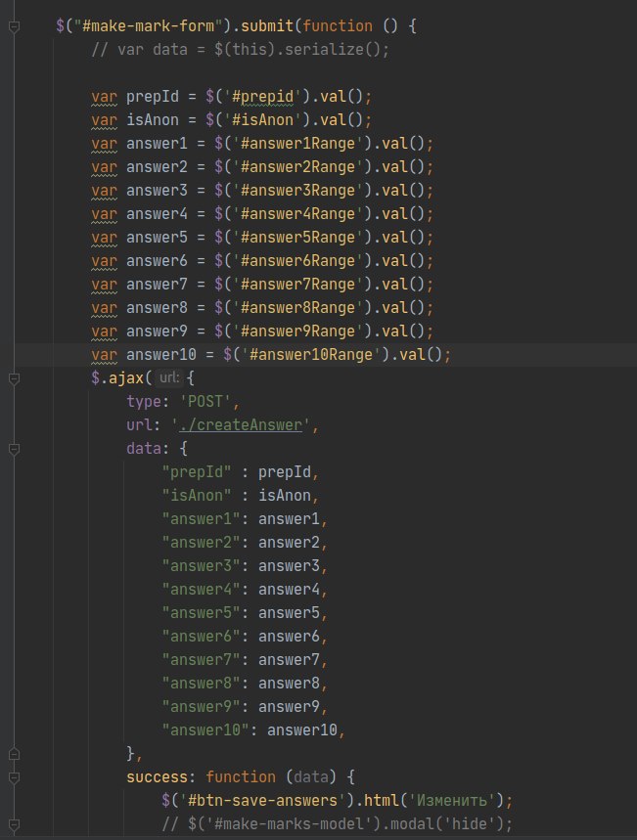The width and height of the screenshot is (637, 840).
Task: Click fold end marker at data closing brace
Action: 15,754
